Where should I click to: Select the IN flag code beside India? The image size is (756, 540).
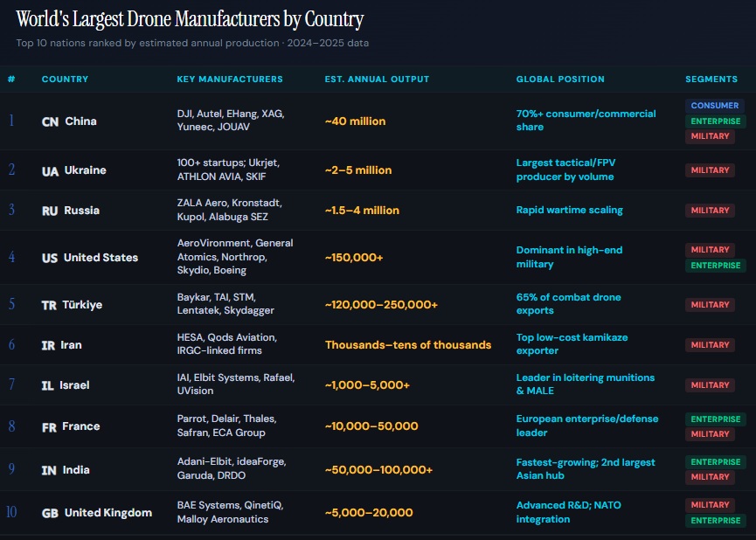(x=50, y=470)
